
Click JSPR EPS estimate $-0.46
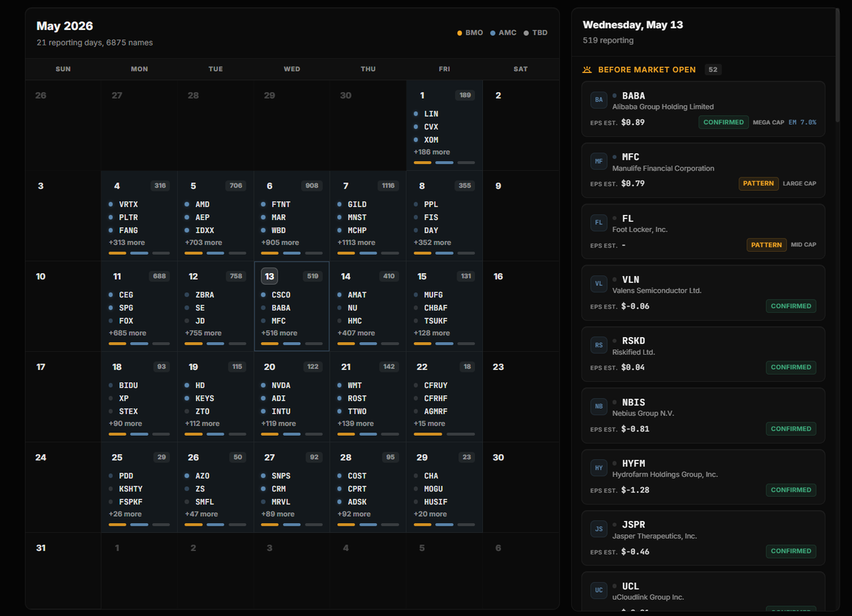pyautogui.click(x=635, y=551)
